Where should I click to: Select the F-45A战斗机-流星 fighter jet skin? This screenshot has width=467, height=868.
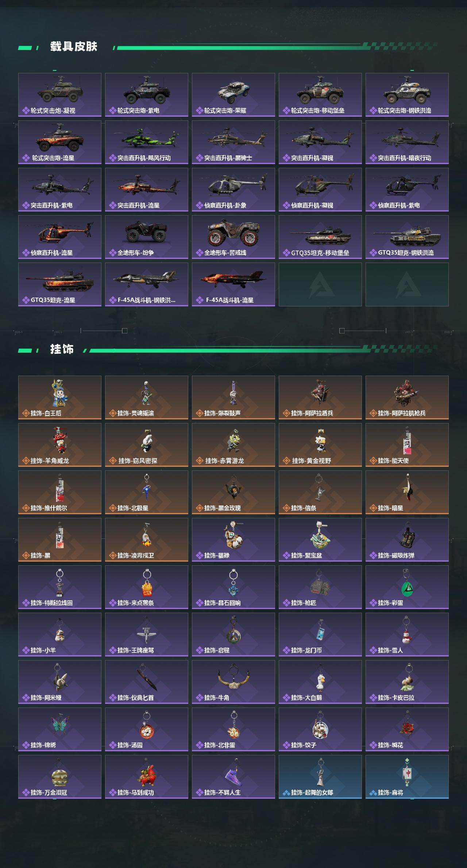tap(233, 284)
